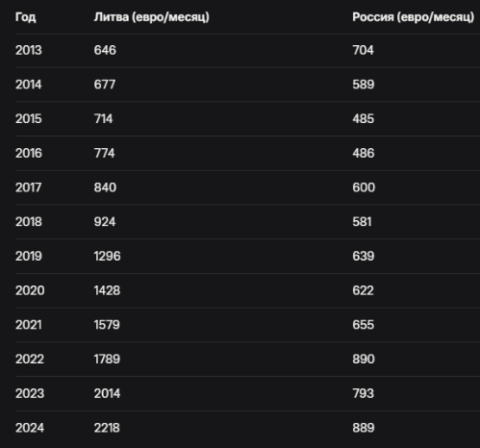Click Russia value 486 for 2016
The image size is (480, 448).
(x=364, y=153)
